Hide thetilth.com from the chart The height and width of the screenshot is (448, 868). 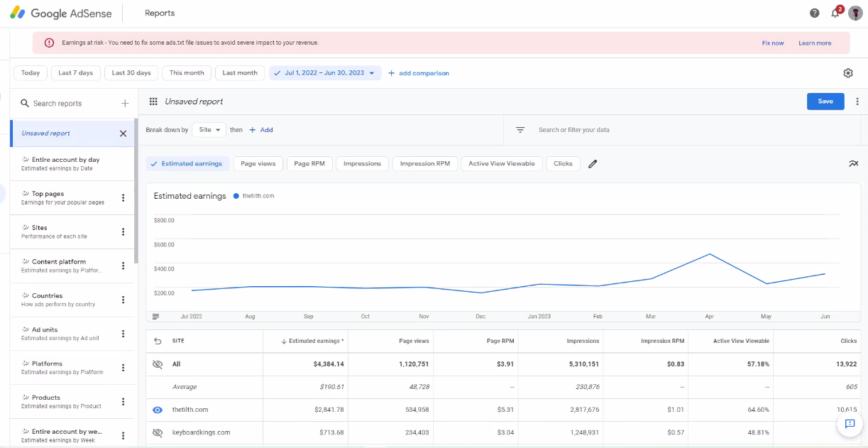coord(158,410)
